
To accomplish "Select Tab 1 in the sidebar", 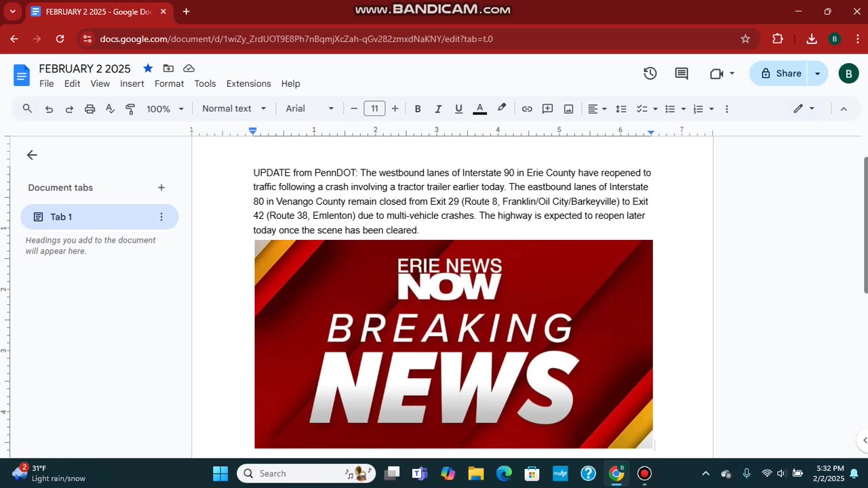I will click(100, 217).
